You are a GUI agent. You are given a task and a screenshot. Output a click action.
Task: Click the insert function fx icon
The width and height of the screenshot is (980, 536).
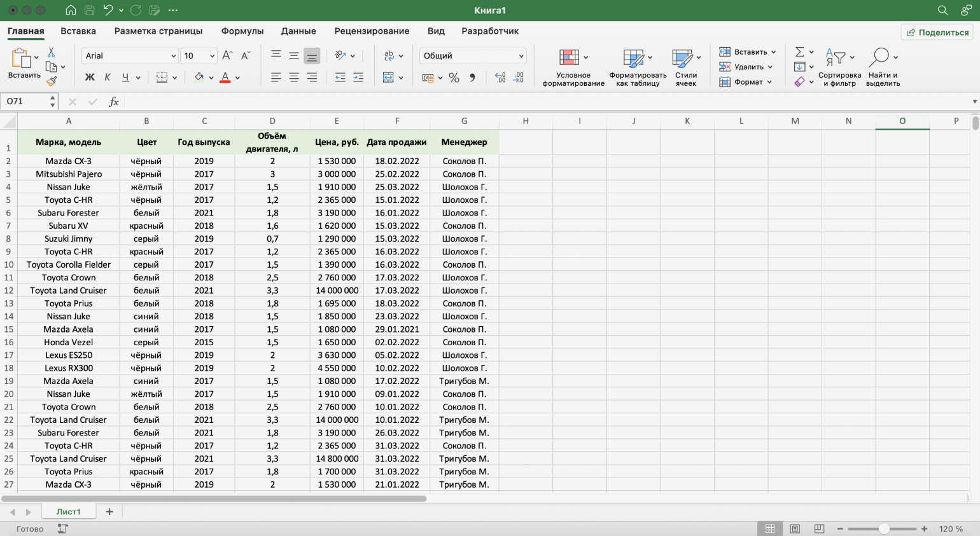(x=114, y=102)
